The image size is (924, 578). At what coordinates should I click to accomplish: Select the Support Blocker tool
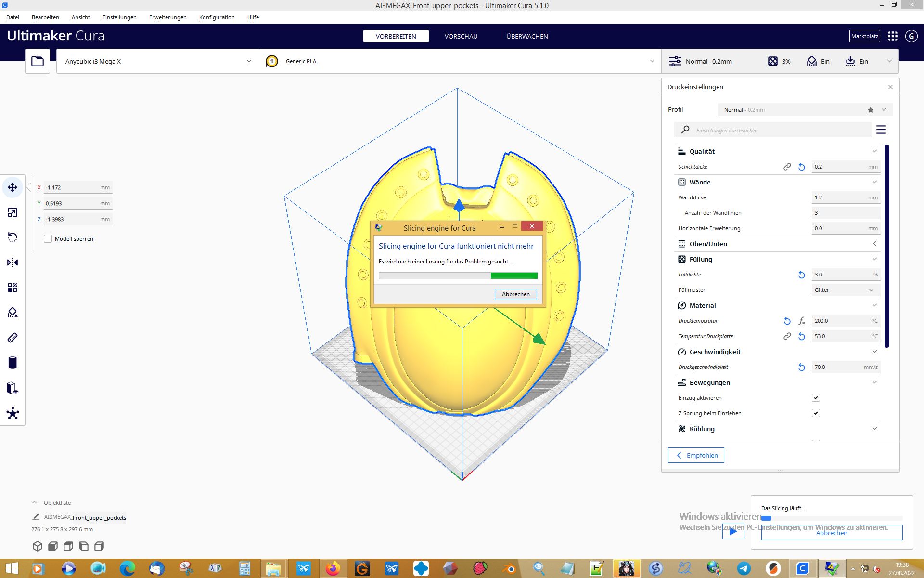[13, 313]
